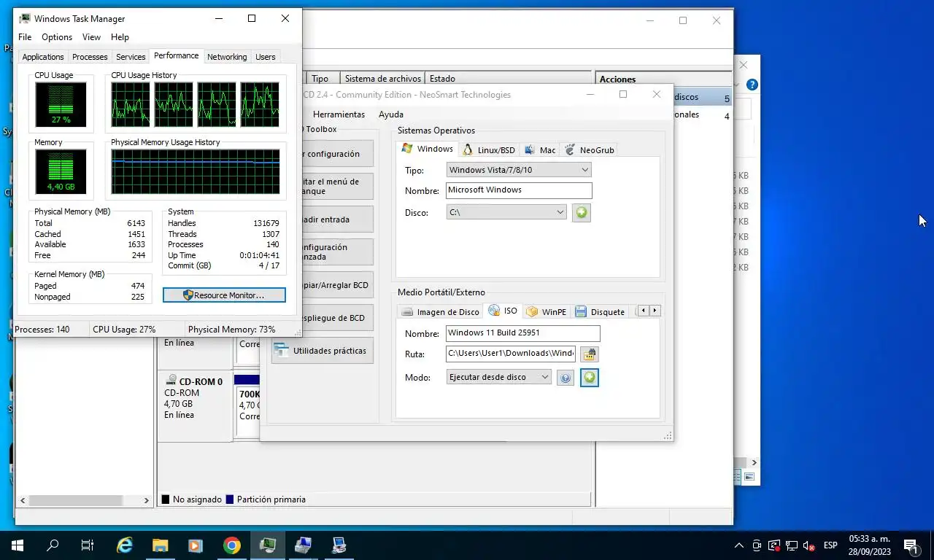
Task: Add the ISO entry with highlighted green plus
Action: coord(590,378)
